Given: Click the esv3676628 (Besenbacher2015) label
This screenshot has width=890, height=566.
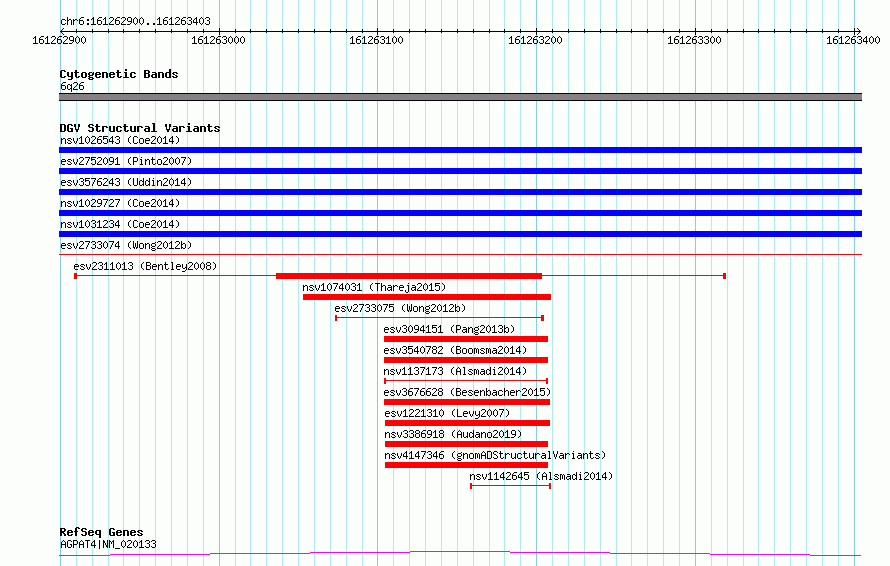Looking at the screenshot, I should (x=467, y=392).
